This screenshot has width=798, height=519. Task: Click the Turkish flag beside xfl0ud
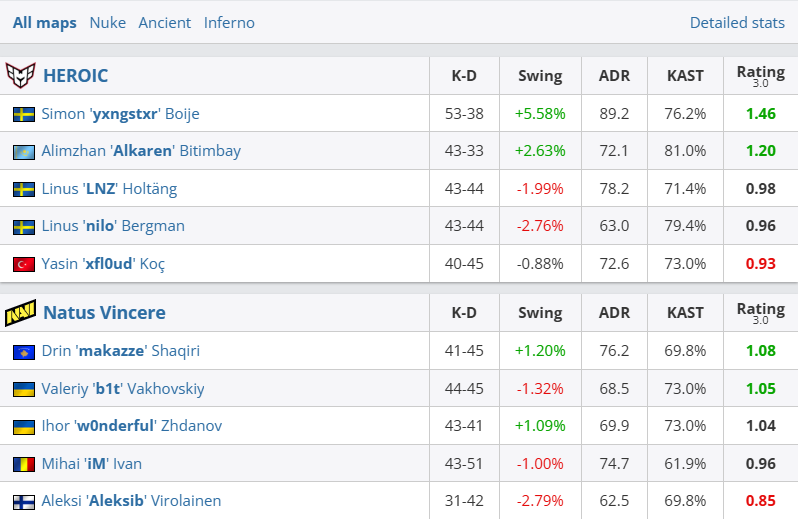coord(23,264)
